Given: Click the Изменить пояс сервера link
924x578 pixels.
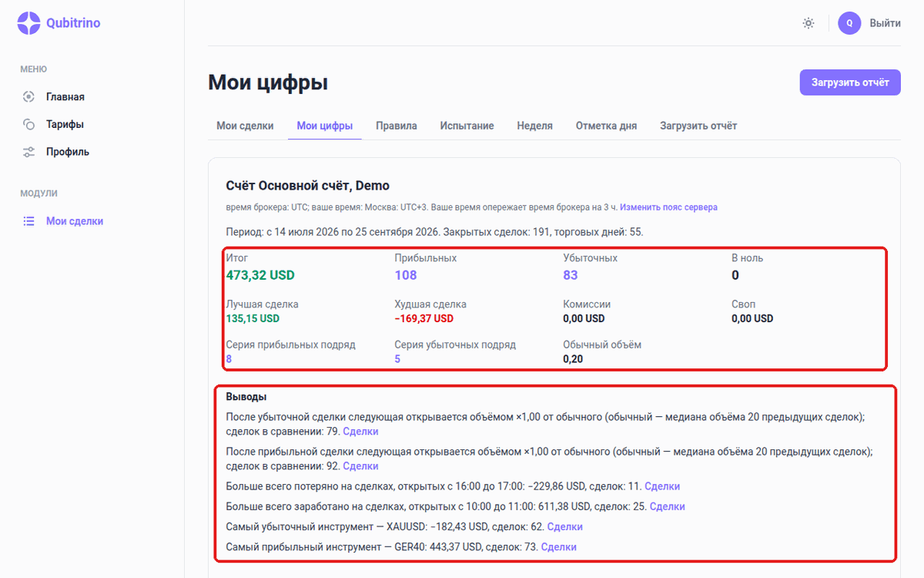Looking at the screenshot, I should pyautogui.click(x=668, y=207).
